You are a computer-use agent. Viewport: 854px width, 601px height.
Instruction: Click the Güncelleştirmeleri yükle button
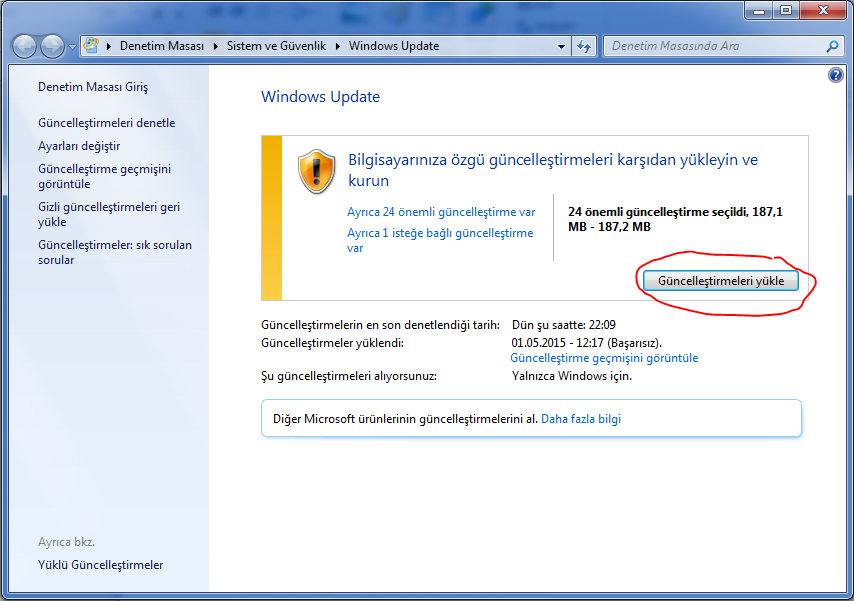721,281
